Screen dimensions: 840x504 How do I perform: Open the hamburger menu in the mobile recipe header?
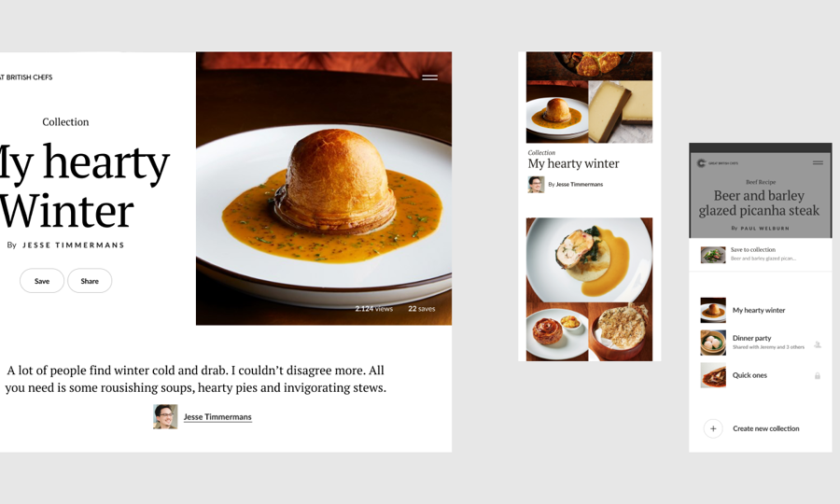(x=818, y=162)
